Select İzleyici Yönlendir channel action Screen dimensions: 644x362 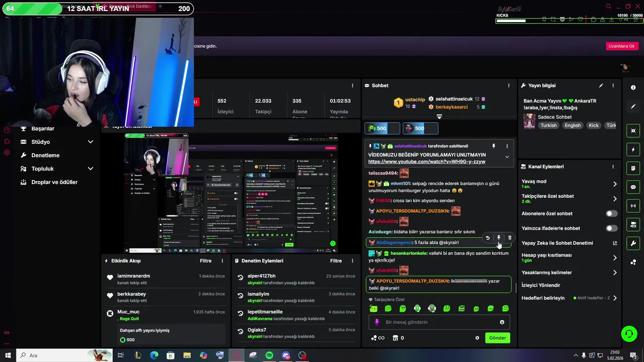tap(541, 285)
